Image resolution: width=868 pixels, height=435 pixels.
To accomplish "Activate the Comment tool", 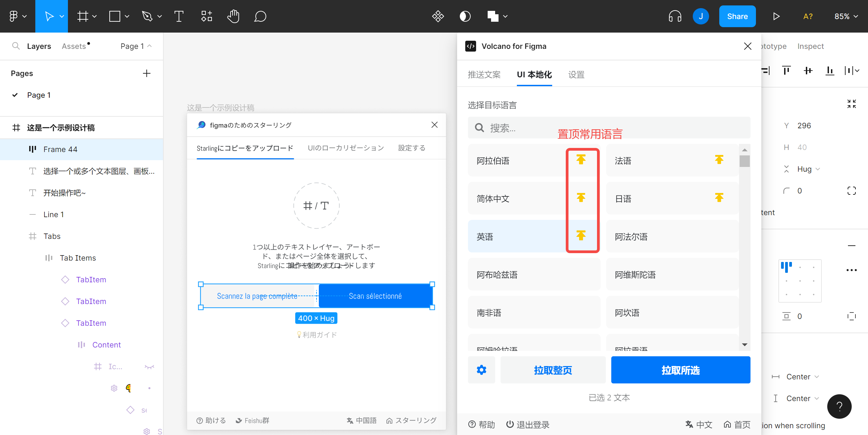I will 260,16.
